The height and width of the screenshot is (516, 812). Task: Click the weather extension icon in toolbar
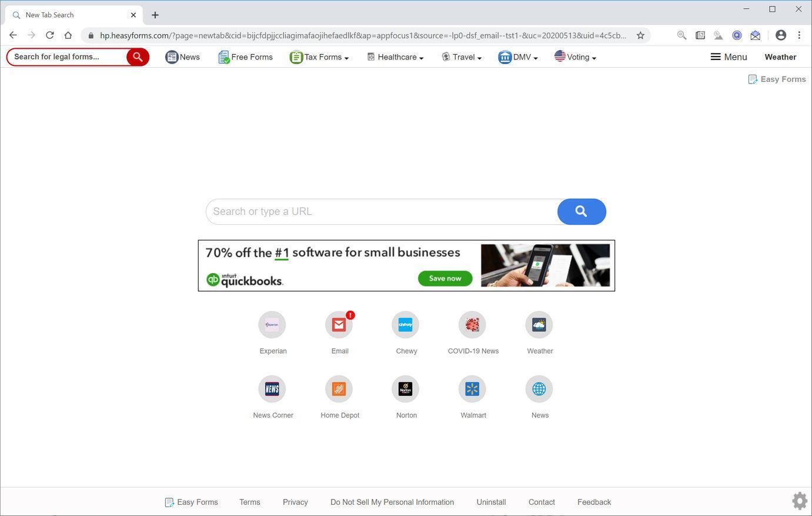719,35
